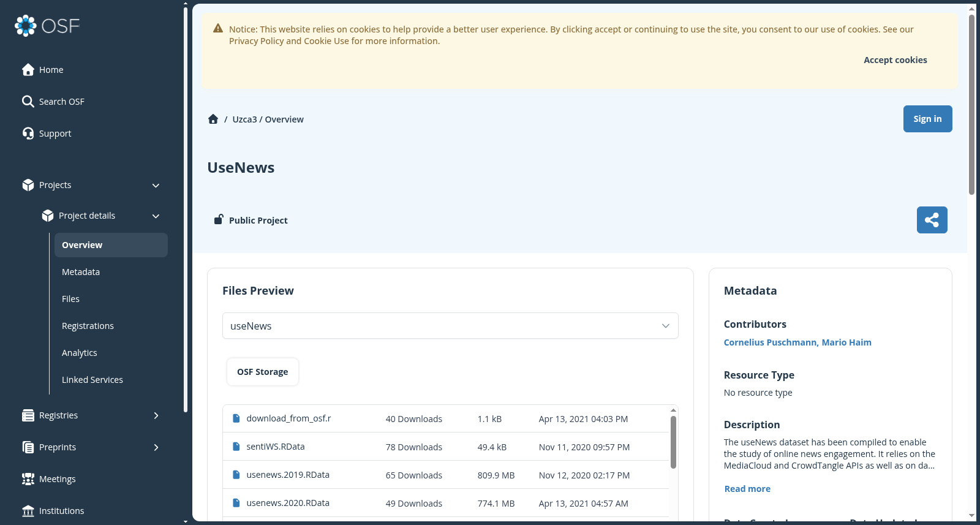The height and width of the screenshot is (525, 980).
Task: Select the Overview sidebar item
Action: [111, 245]
